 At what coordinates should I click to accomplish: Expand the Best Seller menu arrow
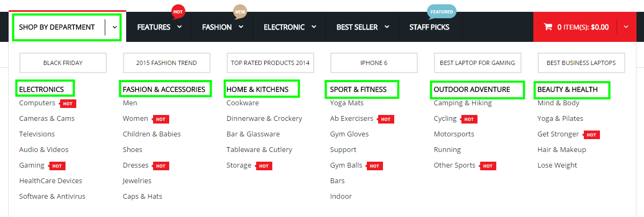point(387,27)
